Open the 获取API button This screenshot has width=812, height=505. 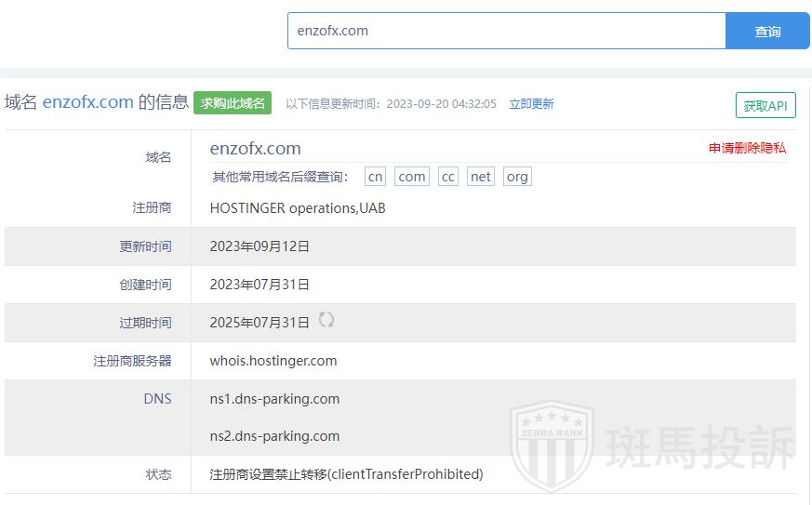(765, 106)
